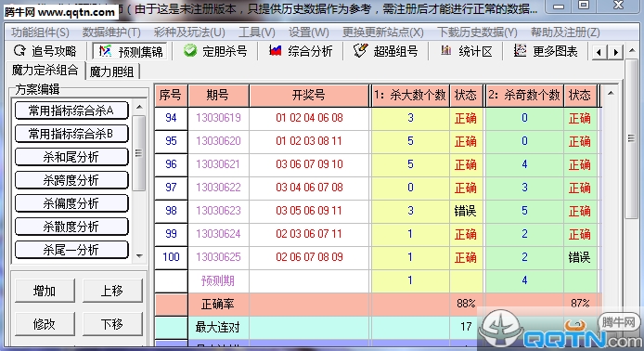The image size is (644, 351).
Task: Click 开奖号 column header
Action: tap(309, 96)
